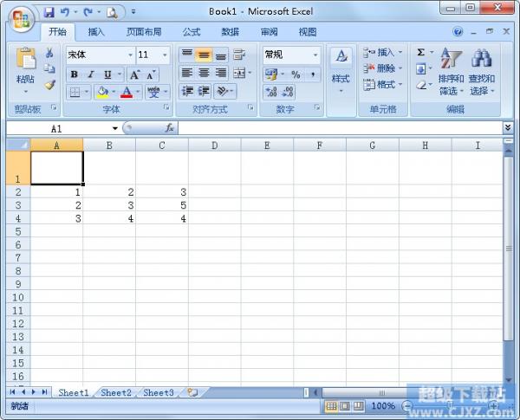Click the fill color paint bucket swatch
Image resolution: width=520 pixels, height=420 pixels.
(102, 92)
